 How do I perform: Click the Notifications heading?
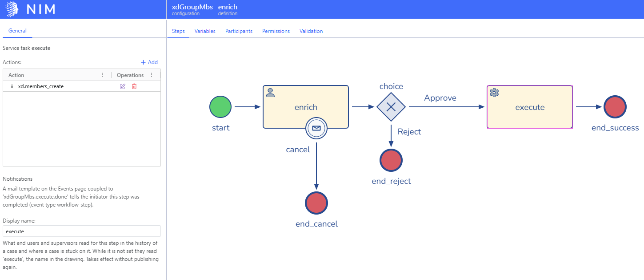tap(17, 179)
